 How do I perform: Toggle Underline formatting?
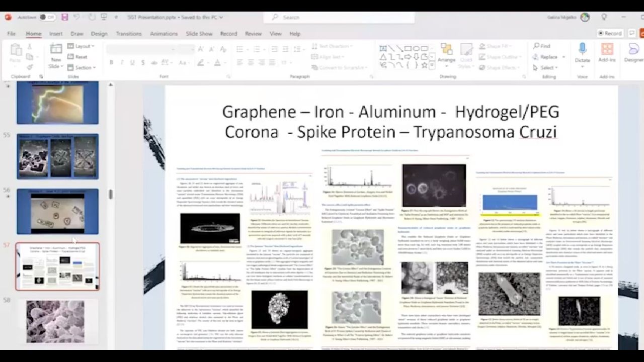tap(132, 63)
